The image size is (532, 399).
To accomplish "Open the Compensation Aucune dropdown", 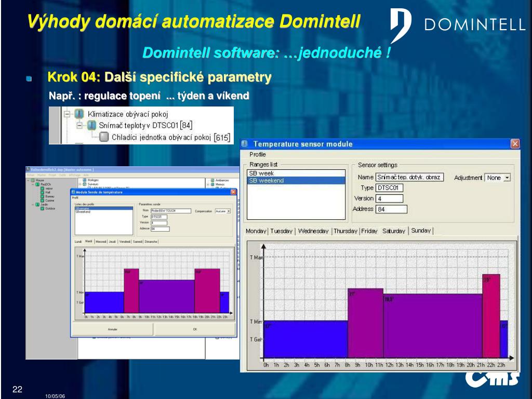I will pyautogui.click(x=229, y=211).
